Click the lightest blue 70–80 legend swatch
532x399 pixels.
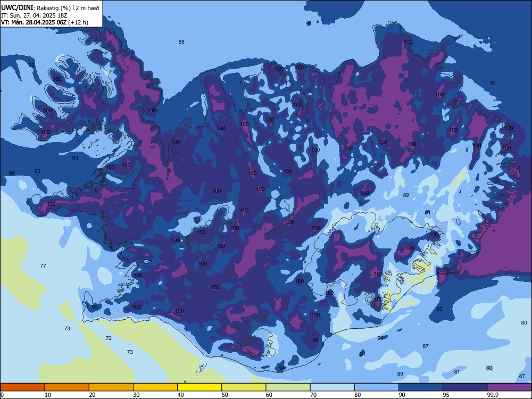(332, 387)
